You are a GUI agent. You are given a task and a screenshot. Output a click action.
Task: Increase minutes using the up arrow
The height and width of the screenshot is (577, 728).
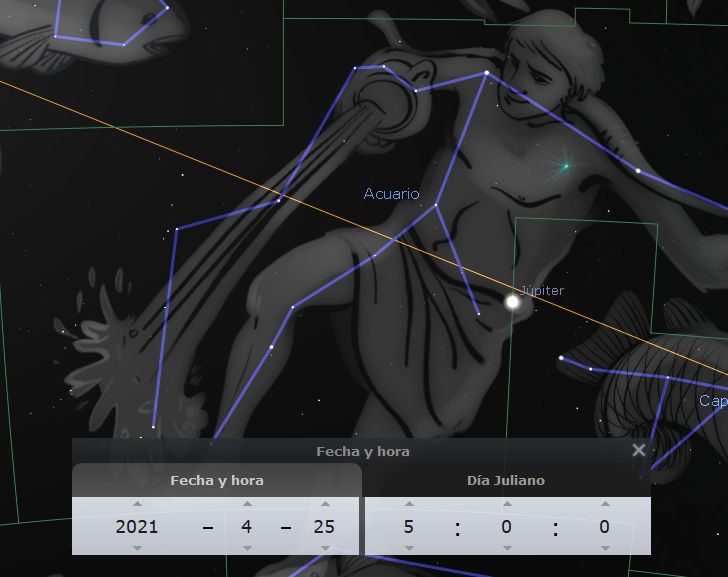(x=506, y=503)
